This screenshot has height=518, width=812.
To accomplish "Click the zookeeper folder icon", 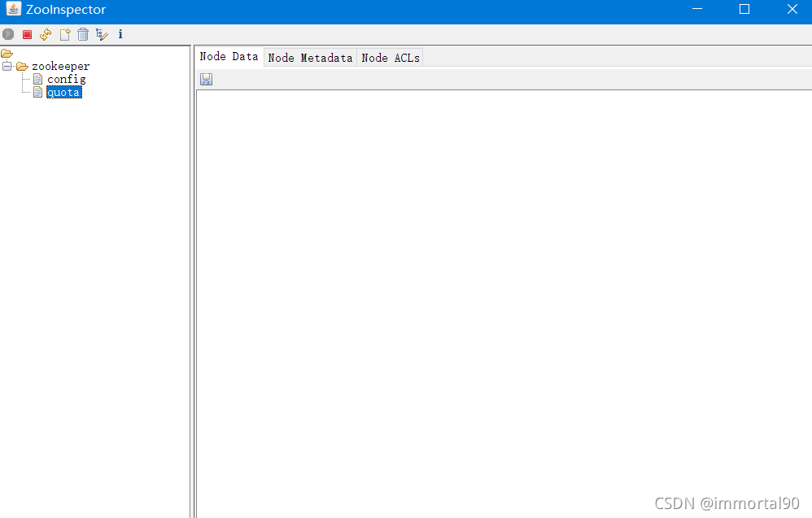I will (22, 66).
